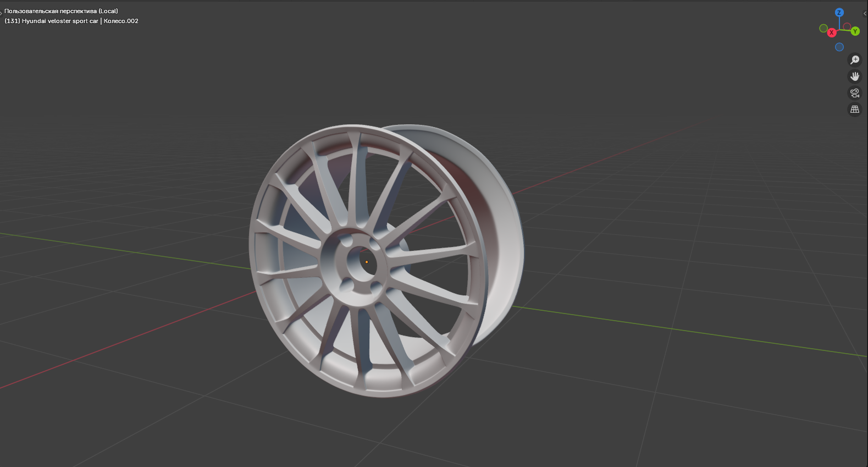The height and width of the screenshot is (467, 868).
Task: Click the orange origin point on wheel
Action: click(367, 262)
